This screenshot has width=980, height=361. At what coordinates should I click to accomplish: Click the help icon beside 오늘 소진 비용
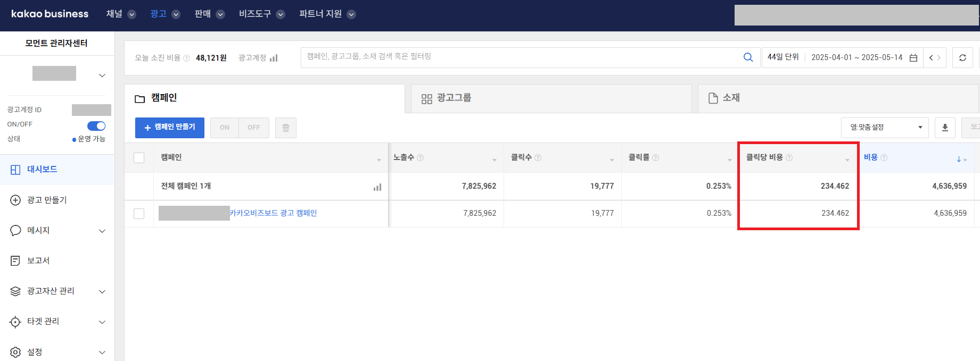[x=186, y=58]
